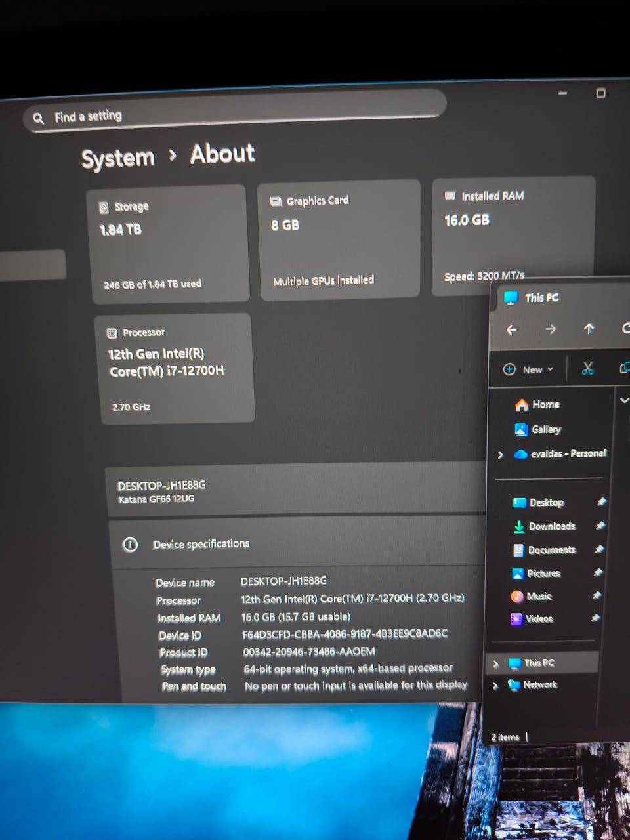This screenshot has height=840, width=630.
Task: Select the Installed RAM value 16.0 GB (15.7 GB usable)
Action: [x=296, y=617]
